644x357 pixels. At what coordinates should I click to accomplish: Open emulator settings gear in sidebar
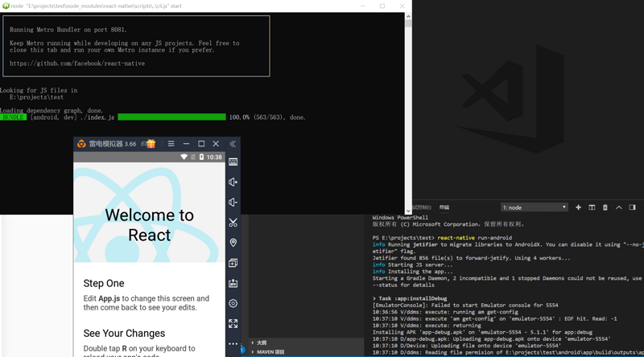(233, 303)
